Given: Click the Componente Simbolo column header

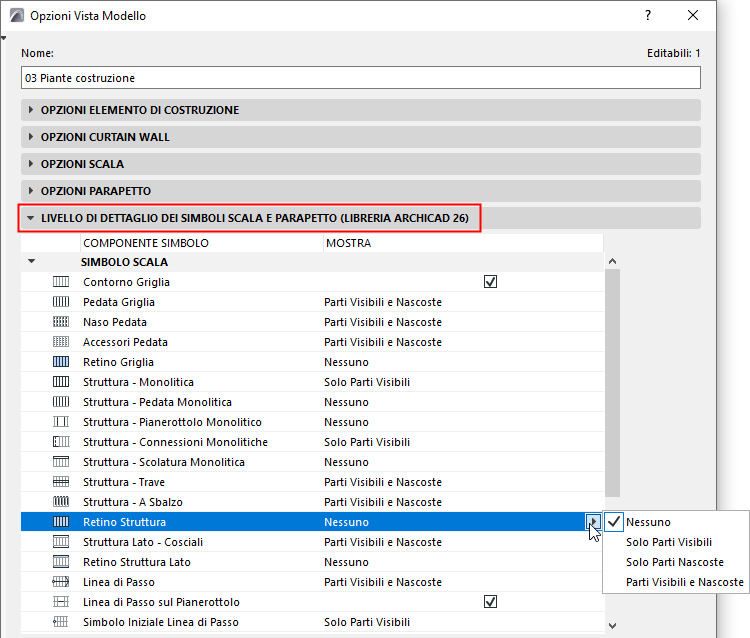Looking at the screenshot, I should tap(201, 243).
